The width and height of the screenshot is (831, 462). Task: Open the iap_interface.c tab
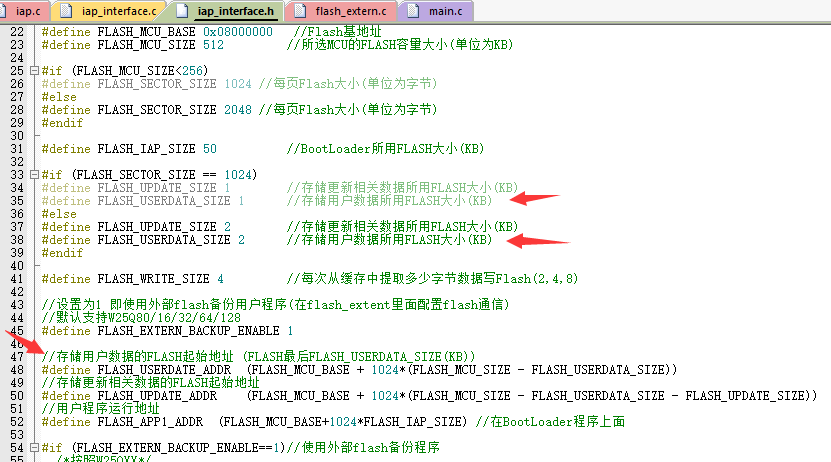[x=110, y=11]
